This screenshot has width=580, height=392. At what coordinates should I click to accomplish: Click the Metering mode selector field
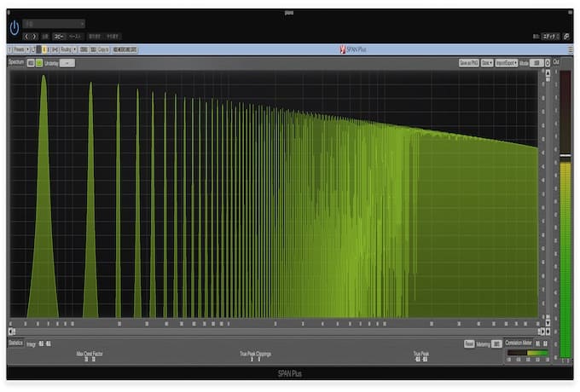(496, 343)
